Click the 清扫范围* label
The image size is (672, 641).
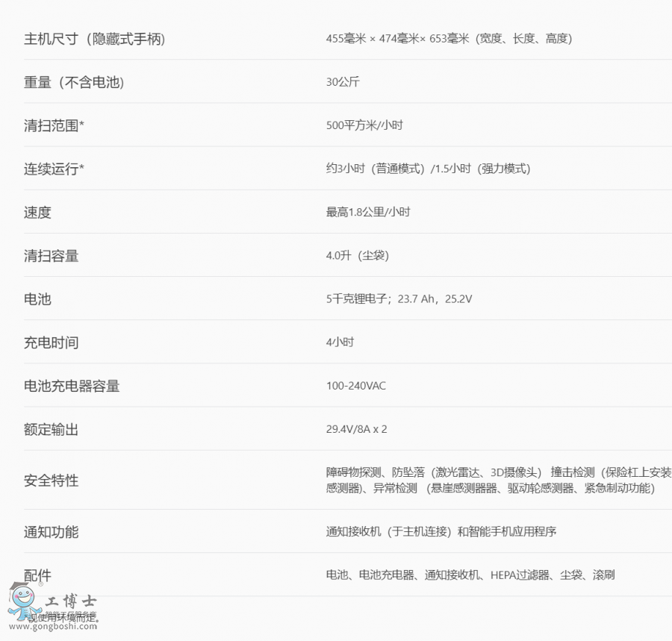54,125
